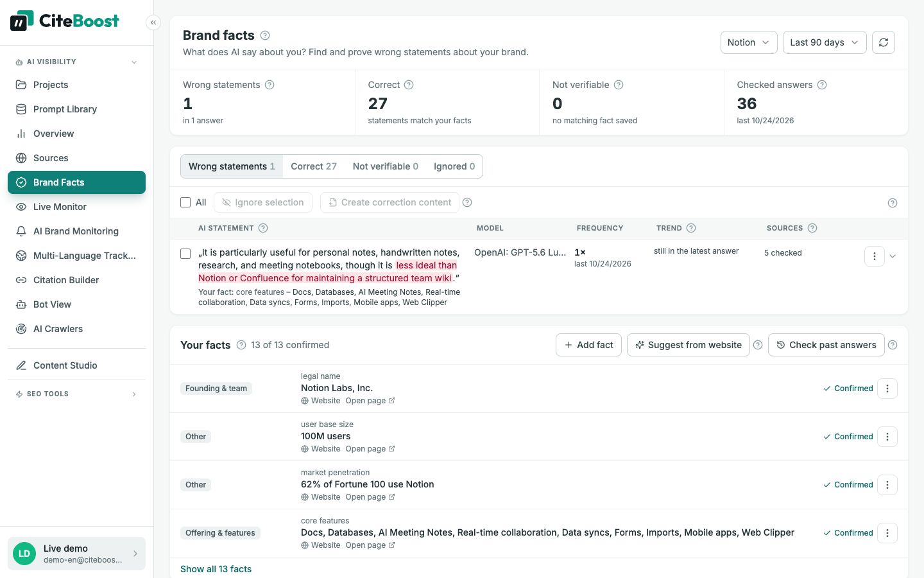Click Open page link under Notion Labs, Inc.
This screenshot has width=924, height=578.
pos(370,401)
